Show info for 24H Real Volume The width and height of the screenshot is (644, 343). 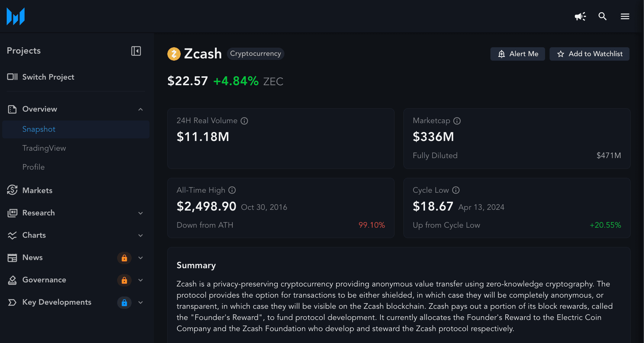(x=244, y=121)
